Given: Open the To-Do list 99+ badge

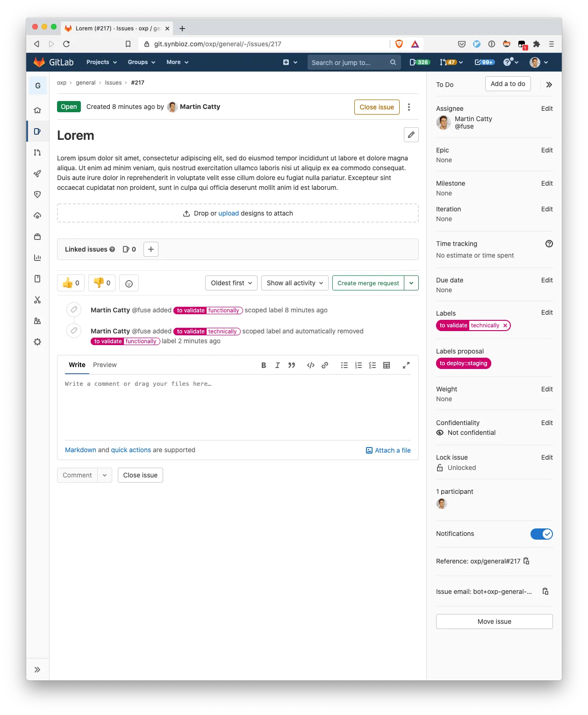Looking at the screenshot, I should point(485,62).
